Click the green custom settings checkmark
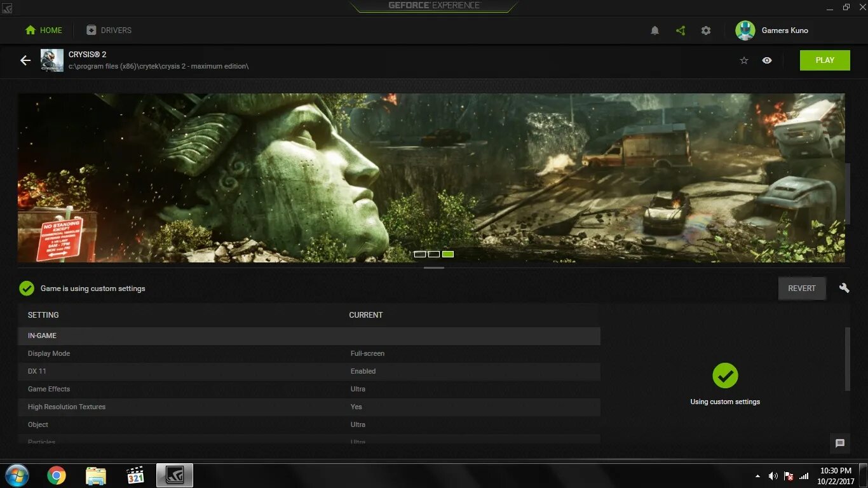This screenshot has height=488, width=868. point(27,288)
